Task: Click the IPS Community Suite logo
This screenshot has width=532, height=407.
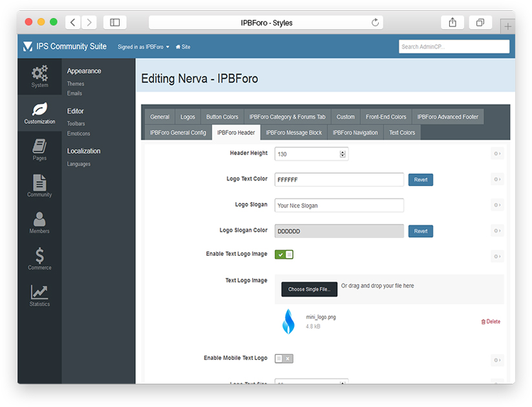Action: [65, 47]
